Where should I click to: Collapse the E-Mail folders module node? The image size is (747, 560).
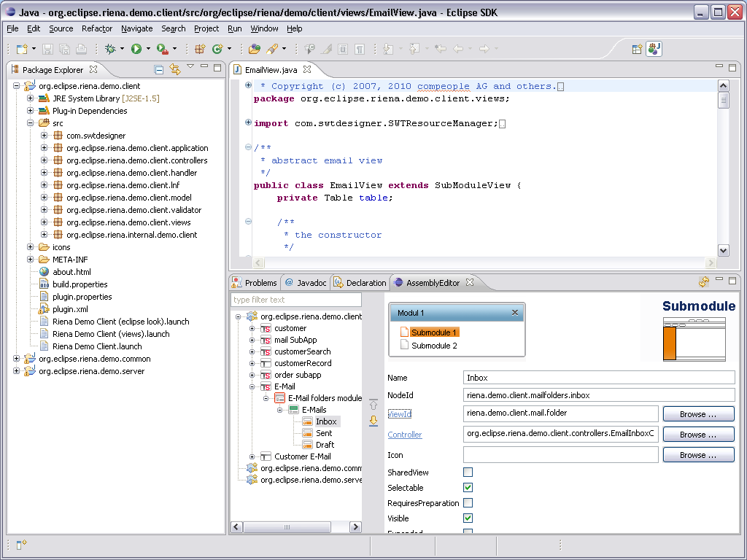pyautogui.click(x=266, y=399)
